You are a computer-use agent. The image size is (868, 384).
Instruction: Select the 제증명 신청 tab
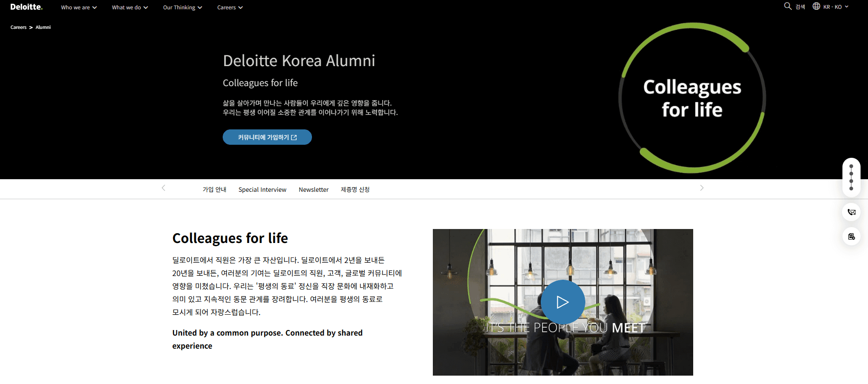pyautogui.click(x=355, y=189)
